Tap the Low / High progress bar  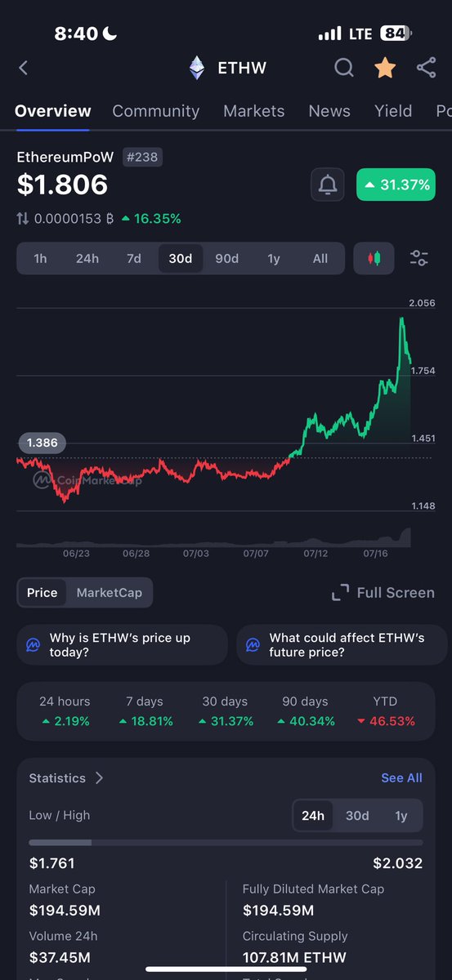pyautogui.click(x=226, y=843)
